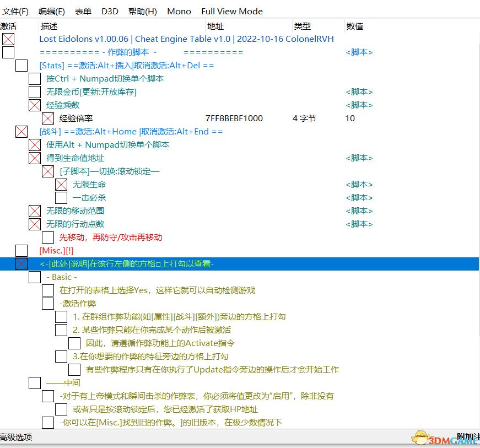Disable the 经验乘数 script checkbox

click(x=35, y=105)
